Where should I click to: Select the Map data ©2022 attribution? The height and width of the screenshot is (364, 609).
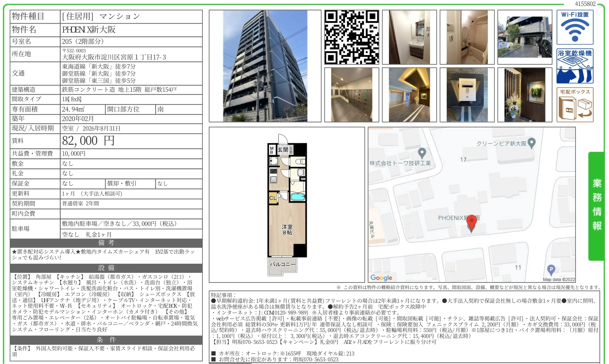[559, 279]
